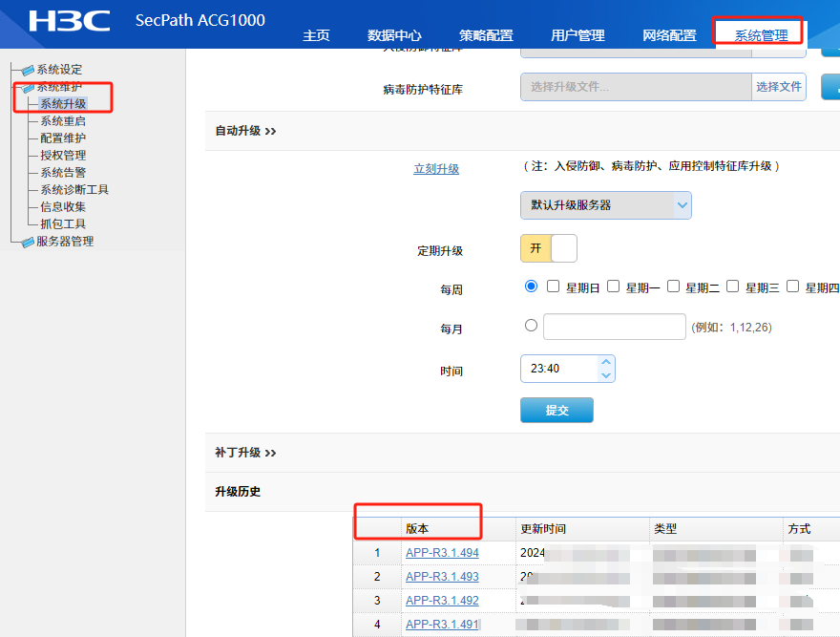
Task: Decrease the time with down arrow
Action: (x=606, y=375)
